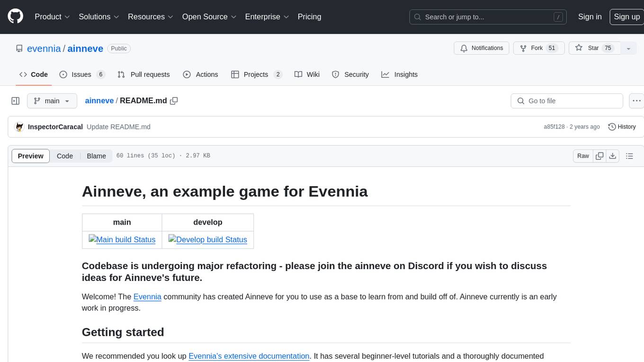Open InspectorCaracal's avatar
Viewport: 644px width, 362px height.
(19, 127)
